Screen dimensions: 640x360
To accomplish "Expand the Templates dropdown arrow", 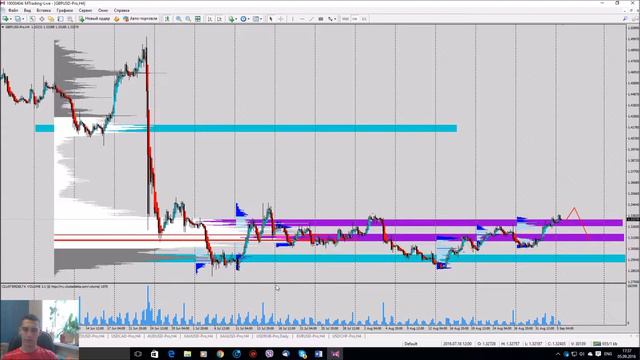I will point(261,19).
